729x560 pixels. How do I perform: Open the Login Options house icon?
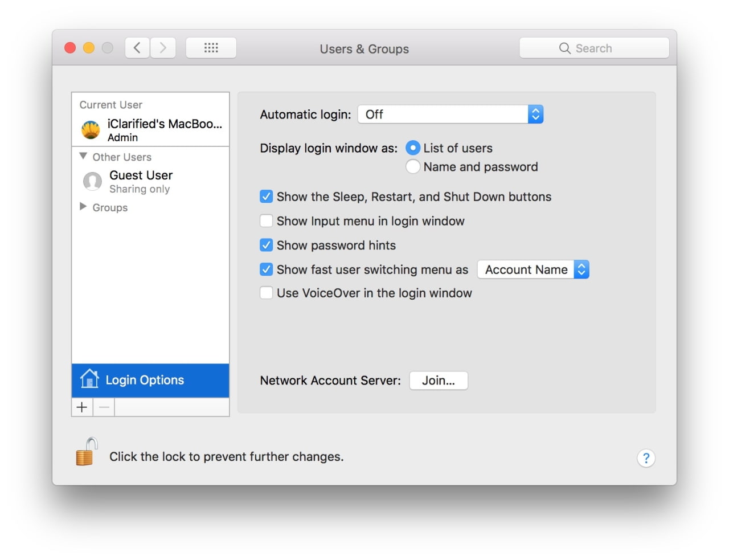click(x=89, y=379)
